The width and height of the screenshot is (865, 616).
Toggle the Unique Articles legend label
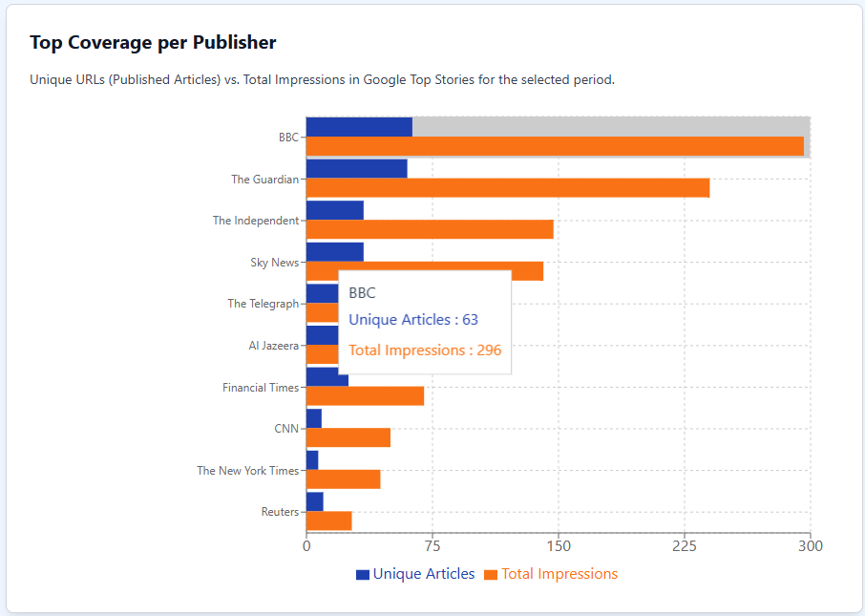(424, 574)
